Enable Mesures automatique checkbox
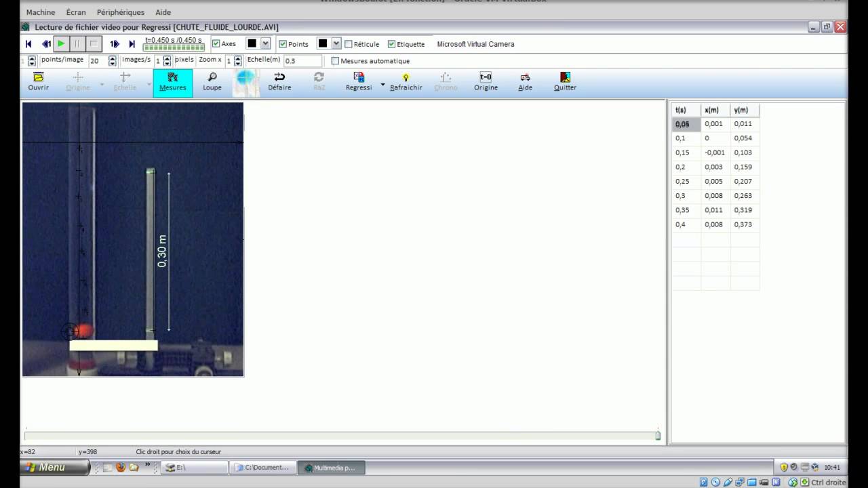868x488 pixels. coord(335,61)
